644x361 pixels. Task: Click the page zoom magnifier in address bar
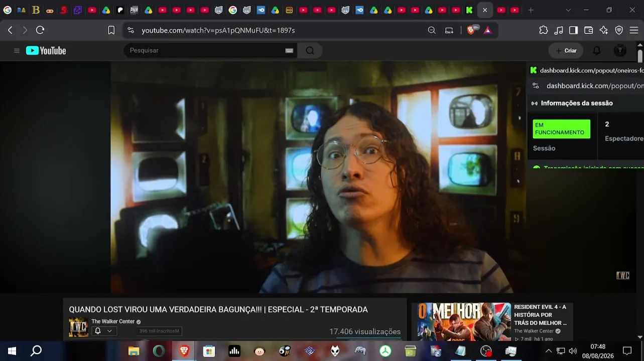[432, 30]
